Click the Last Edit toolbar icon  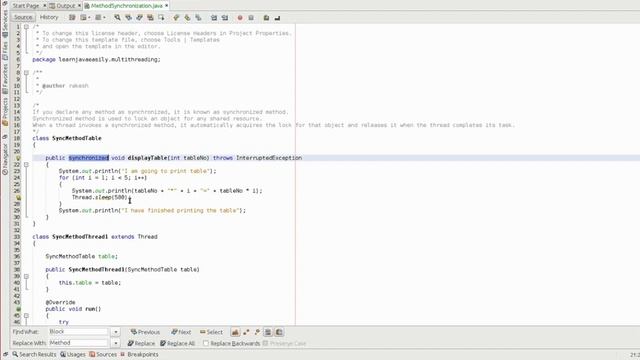[x=72, y=18]
